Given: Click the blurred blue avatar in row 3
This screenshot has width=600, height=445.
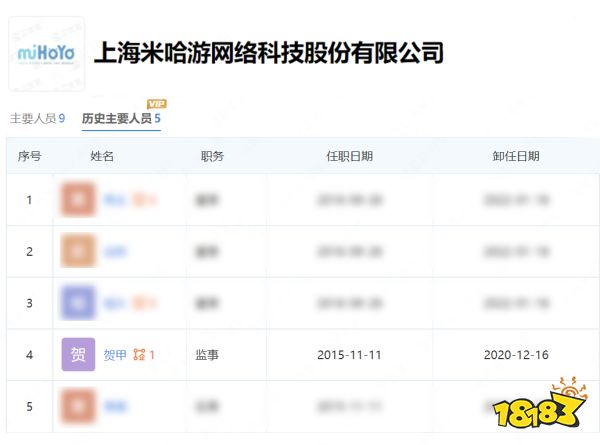Looking at the screenshot, I should tap(78, 303).
